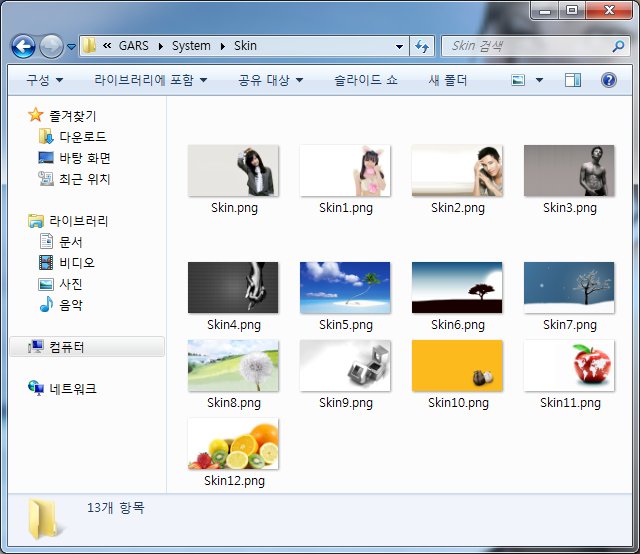Image resolution: width=640 pixels, height=554 pixels.
Task: Open the recent pages dropdown arrow
Action: click(71, 47)
